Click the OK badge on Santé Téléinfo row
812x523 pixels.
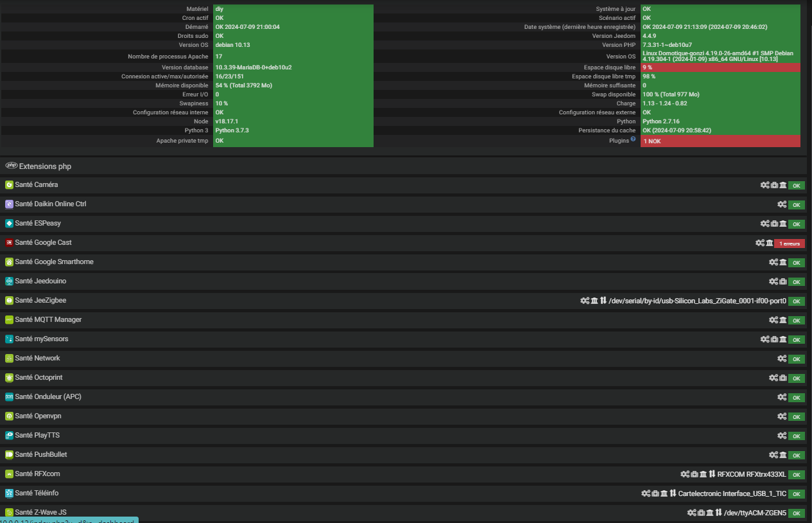797,494
